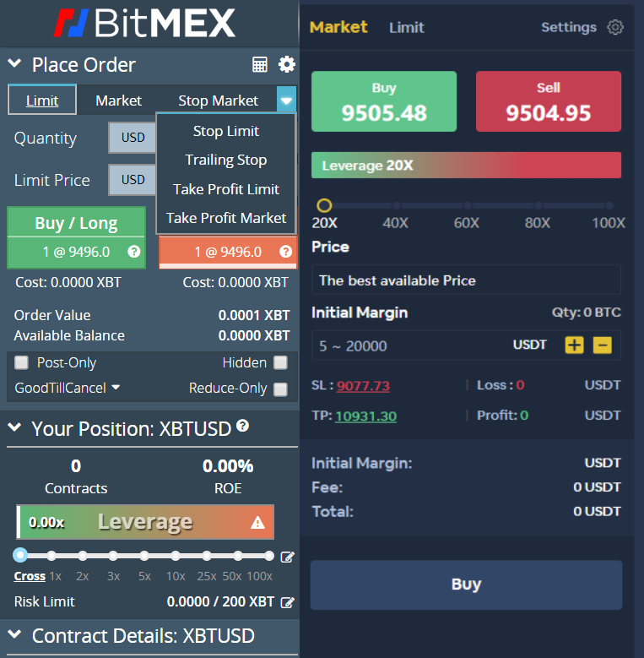Screen dimensions: 644x658
Task: Click the 0.00x Leverage indicator bar
Action: click(x=145, y=522)
